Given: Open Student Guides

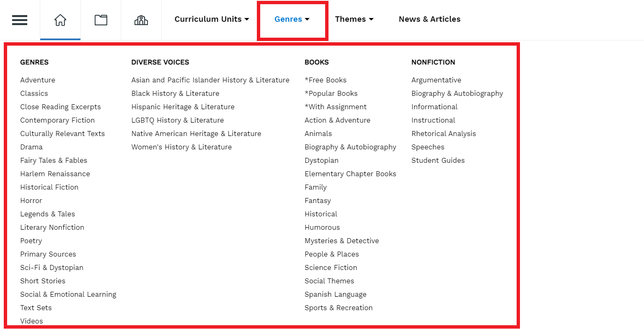Looking at the screenshot, I should pos(438,160).
